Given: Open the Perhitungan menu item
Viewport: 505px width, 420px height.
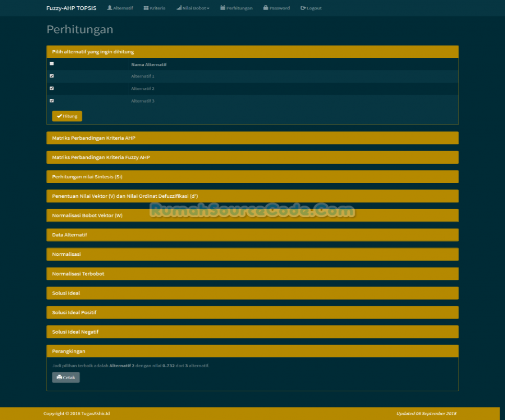Looking at the screenshot, I should click(x=236, y=7).
